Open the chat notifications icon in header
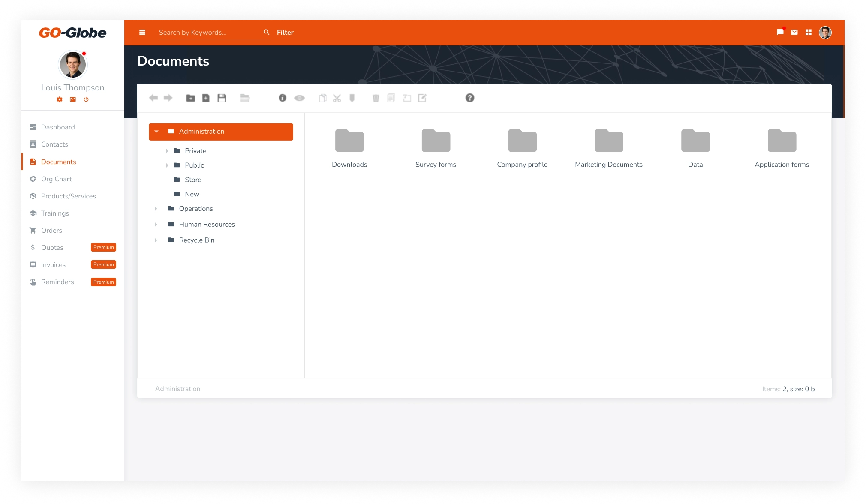This screenshot has width=866, height=504. [x=780, y=33]
